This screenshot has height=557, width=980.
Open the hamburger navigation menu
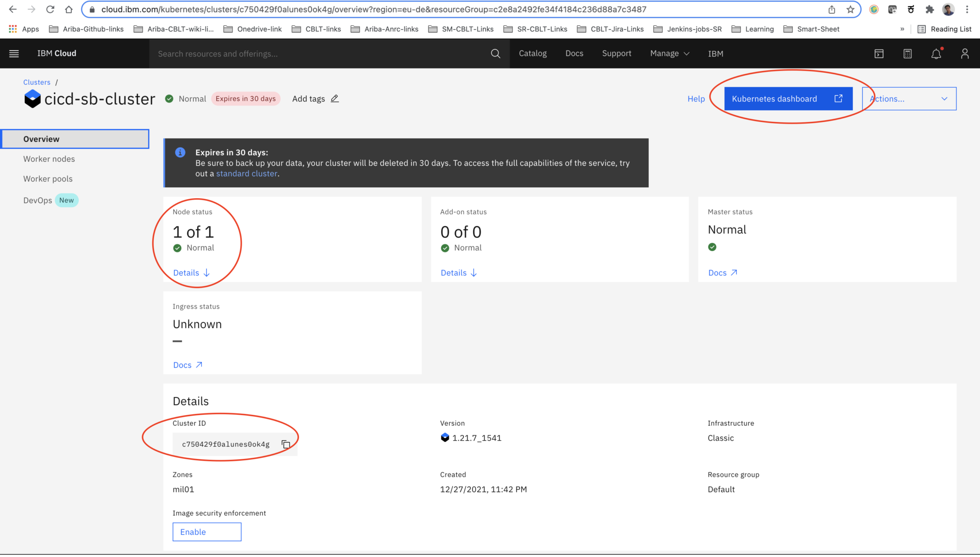(14, 53)
